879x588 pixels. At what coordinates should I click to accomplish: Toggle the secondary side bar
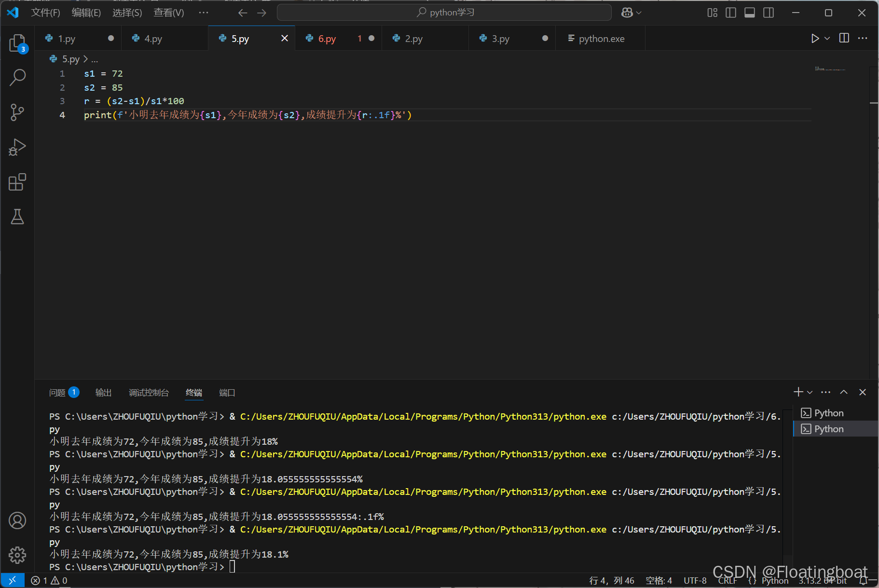[769, 13]
